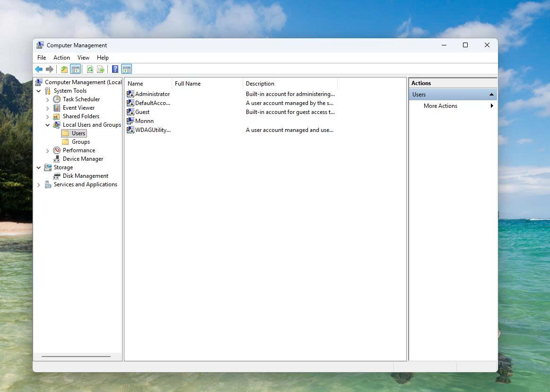This screenshot has width=550, height=392.
Task: Click the Back arrow toolbar icon
Action: point(39,70)
